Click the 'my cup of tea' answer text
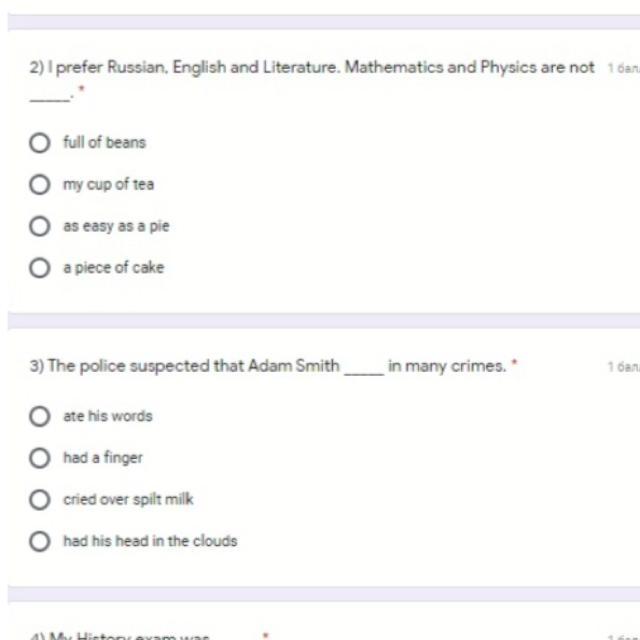 point(108,185)
